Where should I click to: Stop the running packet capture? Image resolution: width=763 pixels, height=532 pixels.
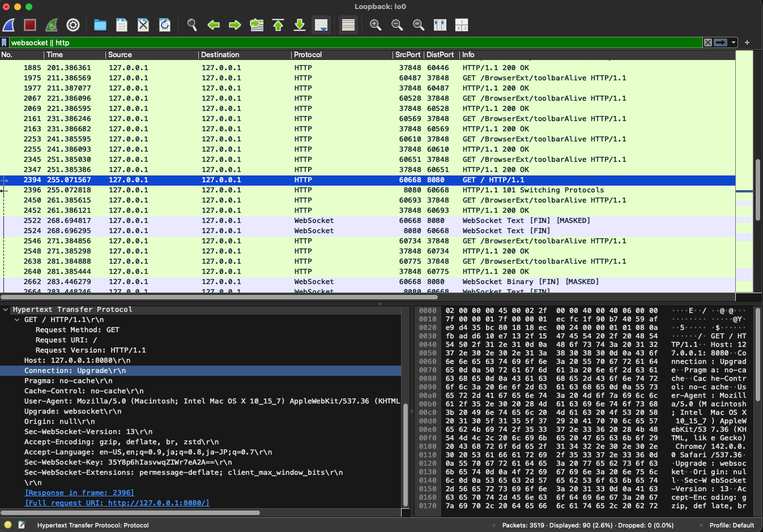pos(30,25)
